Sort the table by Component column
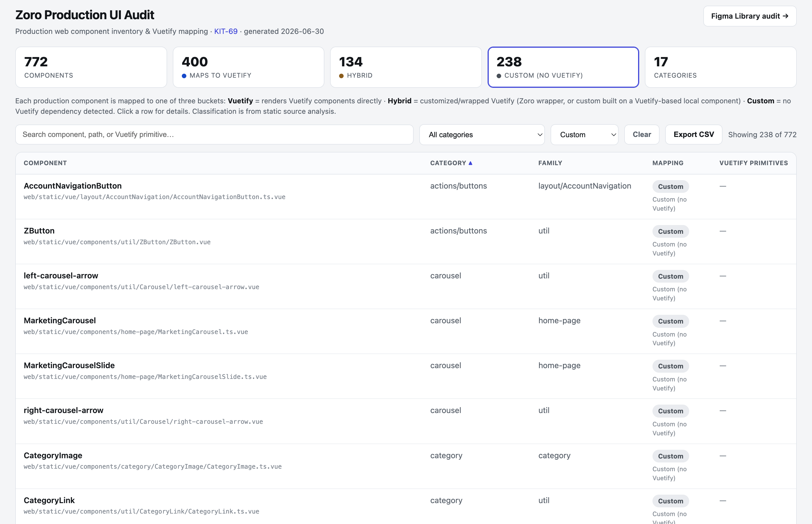The height and width of the screenshot is (524, 812). pyautogui.click(x=45, y=163)
